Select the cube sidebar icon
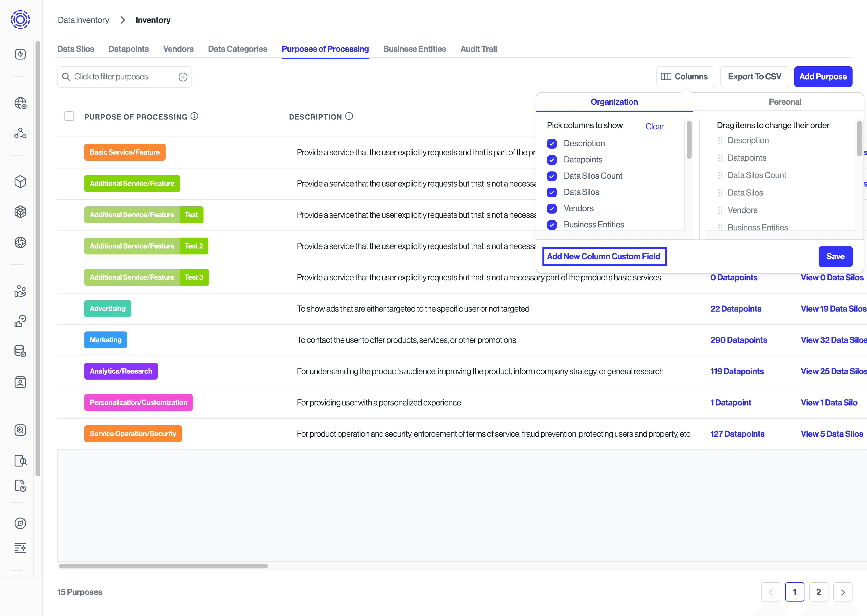 (x=20, y=182)
